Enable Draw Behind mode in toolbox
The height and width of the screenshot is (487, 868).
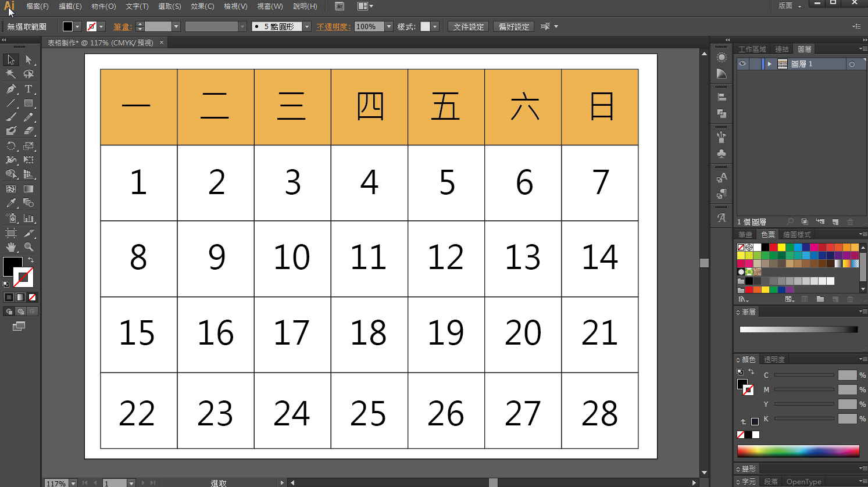(20, 311)
